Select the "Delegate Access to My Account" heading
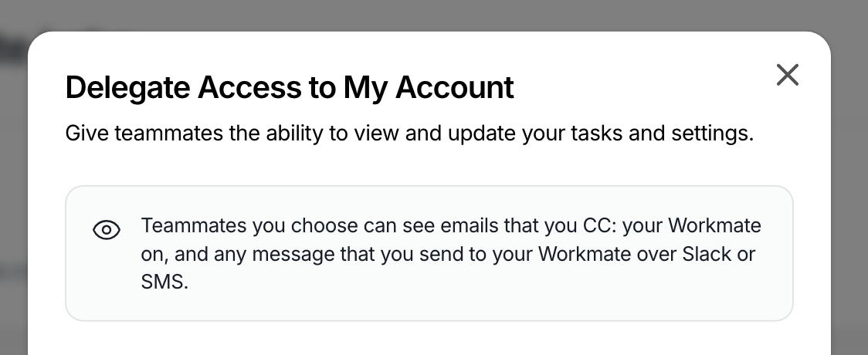Screen dimensions: 868x355 click(290, 87)
